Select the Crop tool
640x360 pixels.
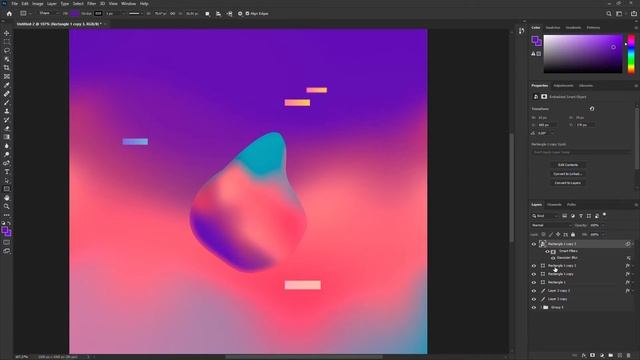pyautogui.click(x=7, y=67)
